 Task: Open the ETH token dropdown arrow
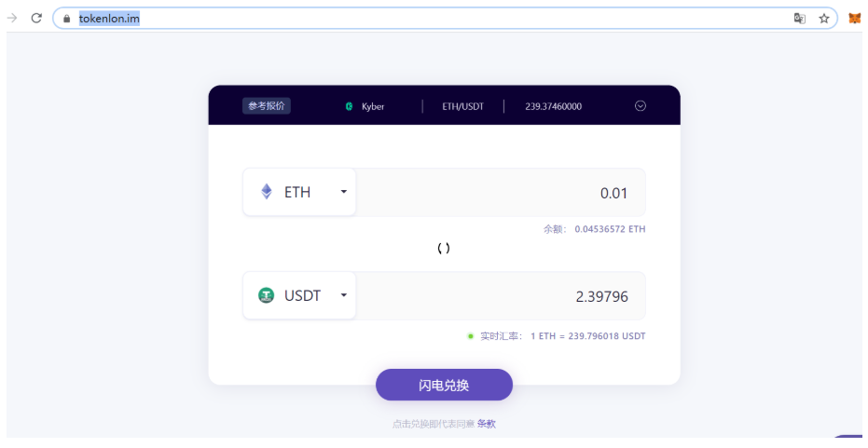344,192
